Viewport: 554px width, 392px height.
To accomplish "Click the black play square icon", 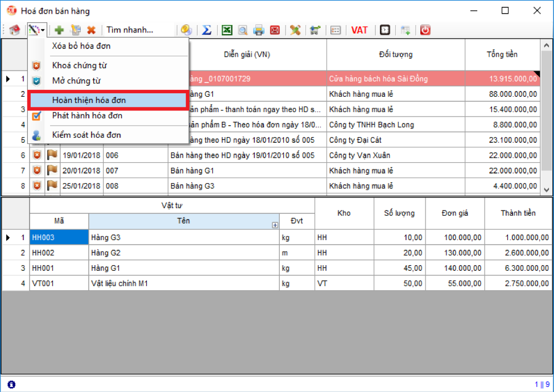I will [385, 30].
